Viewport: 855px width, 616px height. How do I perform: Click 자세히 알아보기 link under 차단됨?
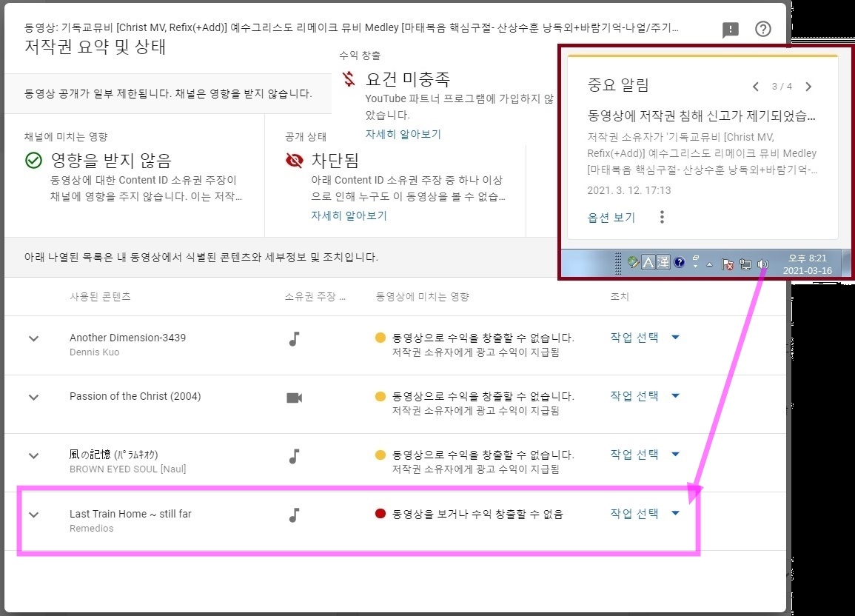pos(349,215)
